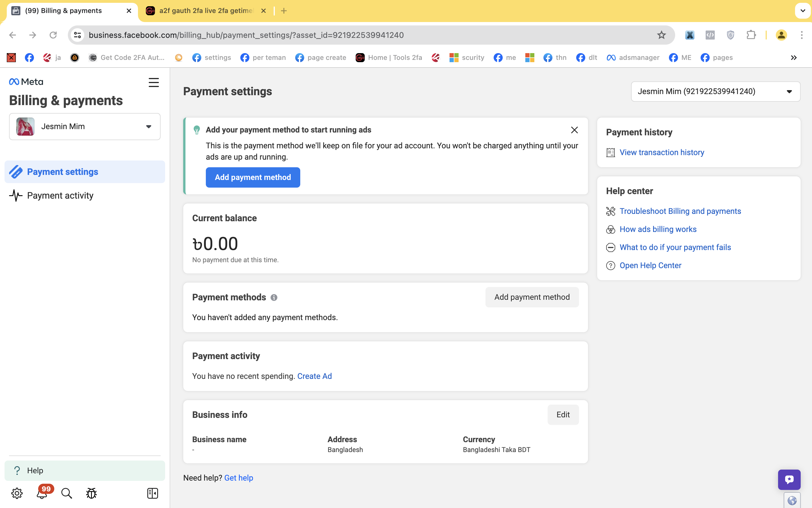The width and height of the screenshot is (812, 508).
Task: Click the X extension icon in toolbar
Action: point(690,35)
